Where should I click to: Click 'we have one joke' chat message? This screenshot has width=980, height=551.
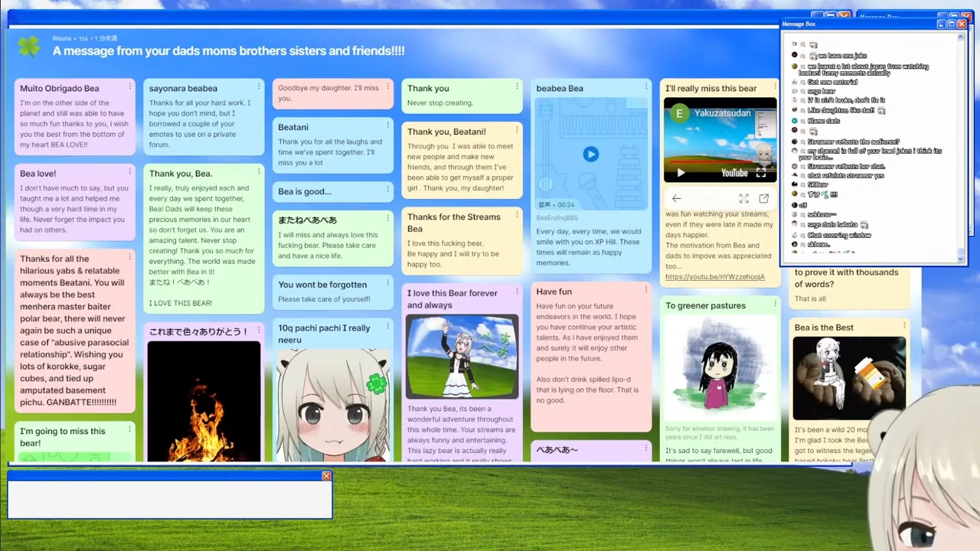[x=841, y=56]
